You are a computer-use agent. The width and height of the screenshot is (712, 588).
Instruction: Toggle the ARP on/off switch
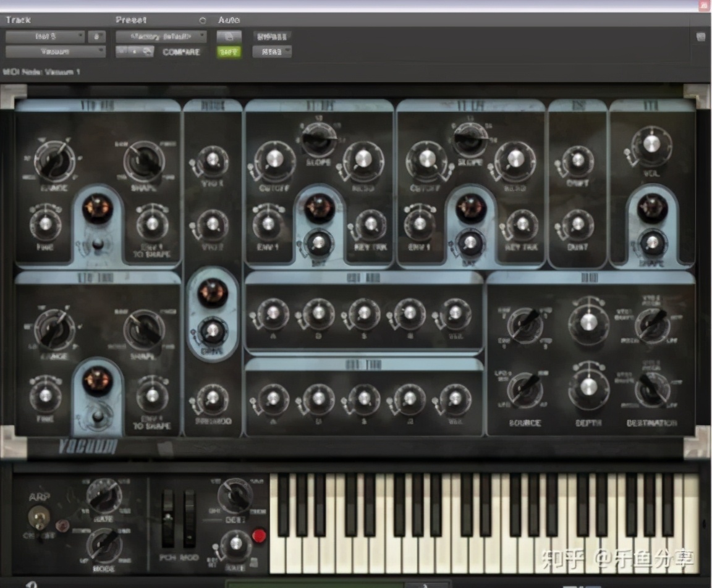click(x=38, y=516)
